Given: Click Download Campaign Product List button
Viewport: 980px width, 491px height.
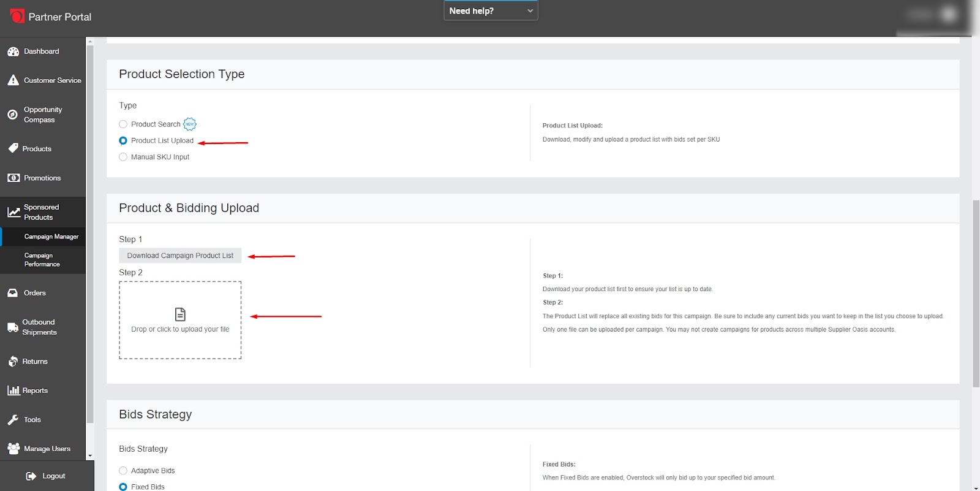Looking at the screenshot, I should (x=180, y=256).
